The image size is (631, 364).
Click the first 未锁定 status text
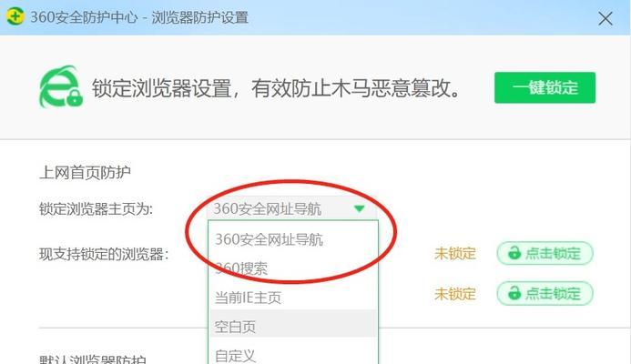455,253
